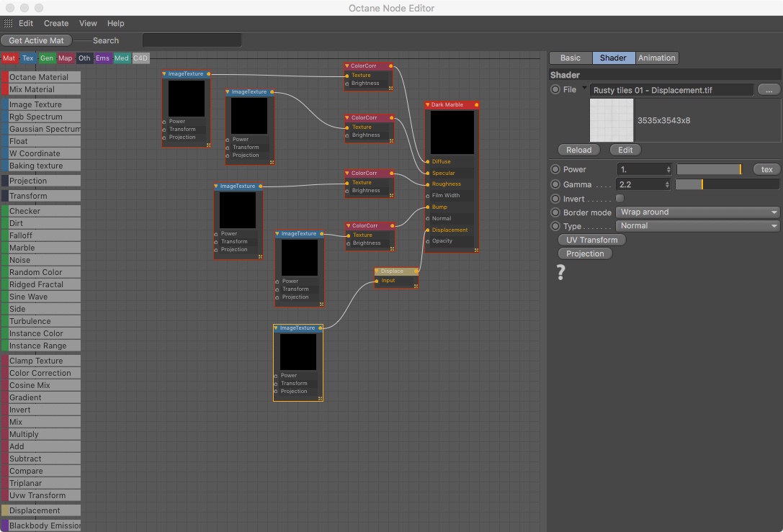Screen dimensions: 783x532
Task: Open the Create menu
Action: coord(56,24)
